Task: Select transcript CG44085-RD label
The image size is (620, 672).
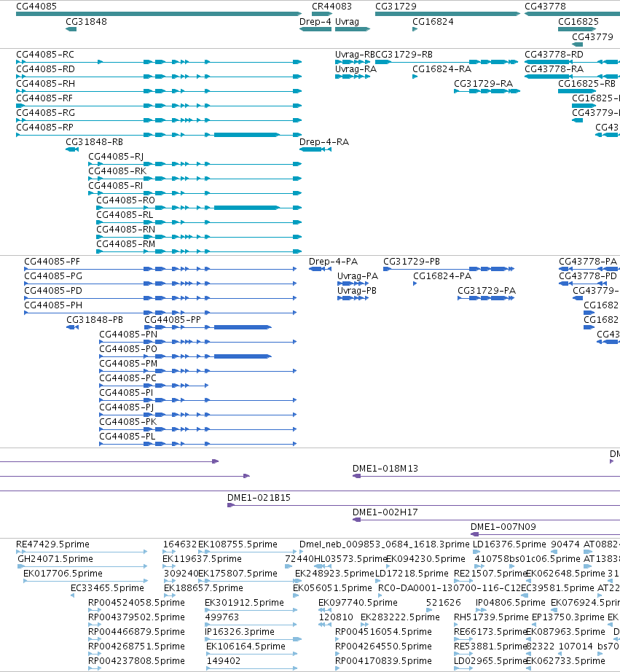Action: (45, 69)
